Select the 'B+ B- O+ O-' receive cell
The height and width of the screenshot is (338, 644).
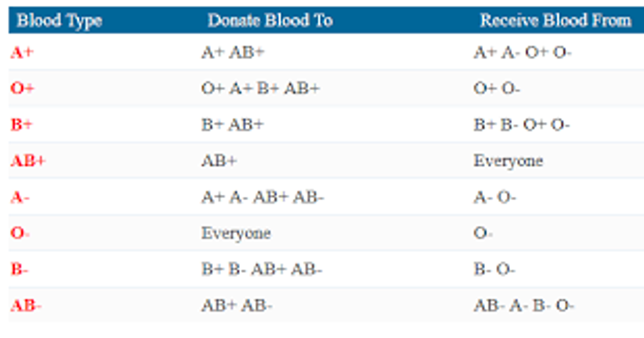[x=522, y=125]
